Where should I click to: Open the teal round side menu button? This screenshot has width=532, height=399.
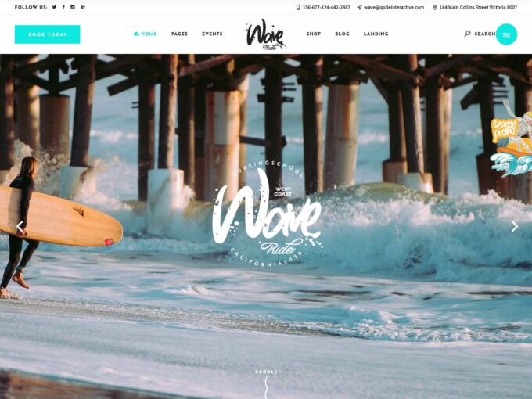pos(506,34)
